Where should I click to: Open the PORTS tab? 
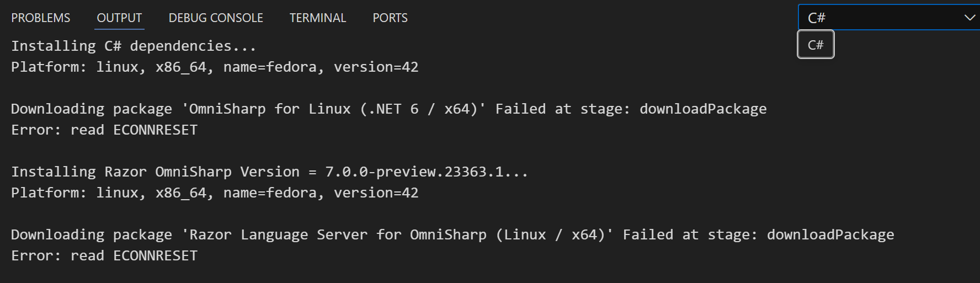coord(390,18)
